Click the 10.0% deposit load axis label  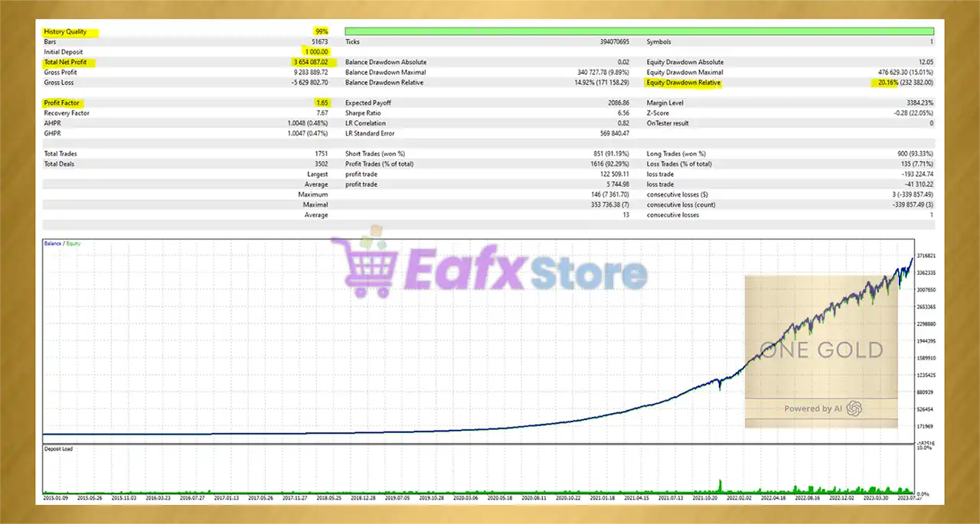pos(925,448)
